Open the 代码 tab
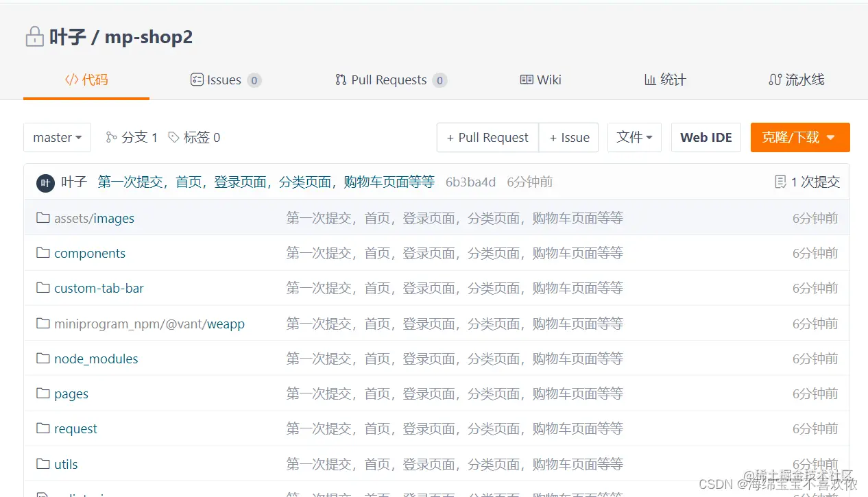868x497 pixels. point(86,80)
